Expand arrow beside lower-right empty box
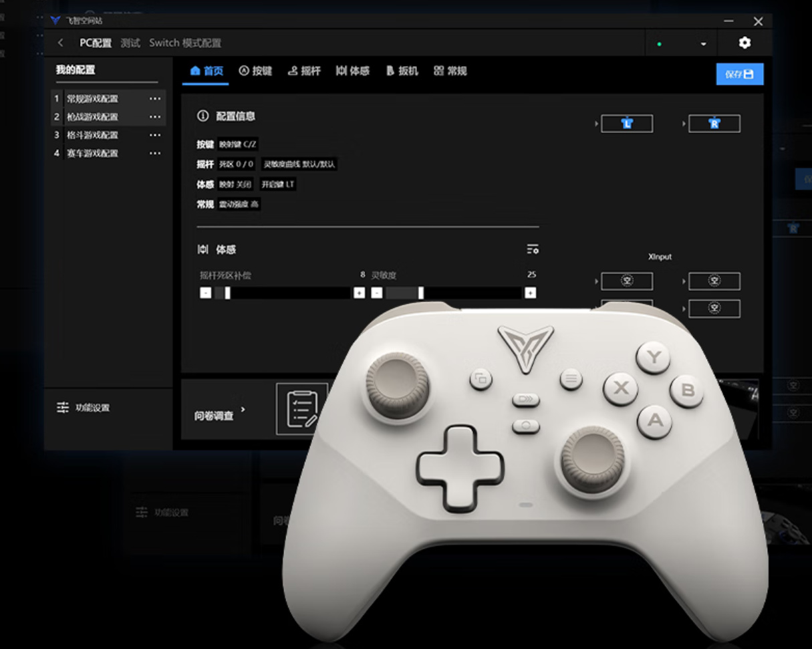 684,309
